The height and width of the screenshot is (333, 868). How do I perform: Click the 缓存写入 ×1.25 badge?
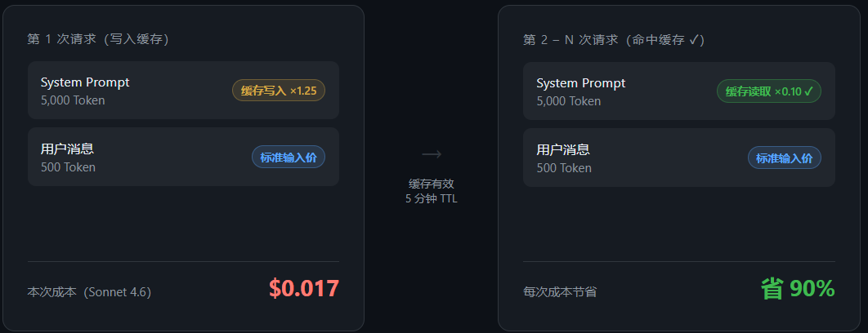(x=279, y=91)
